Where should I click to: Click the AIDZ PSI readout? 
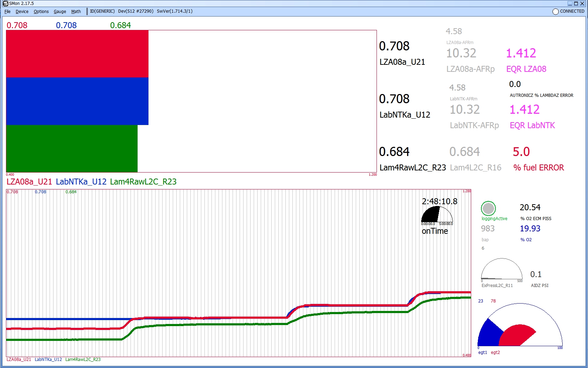tap(536, 274)
